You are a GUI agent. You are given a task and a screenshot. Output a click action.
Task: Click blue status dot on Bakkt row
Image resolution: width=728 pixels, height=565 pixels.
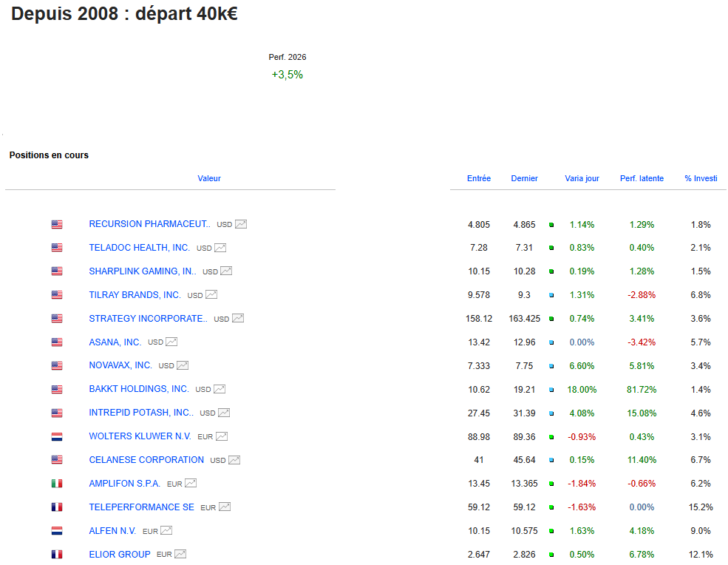click(551, 390)
